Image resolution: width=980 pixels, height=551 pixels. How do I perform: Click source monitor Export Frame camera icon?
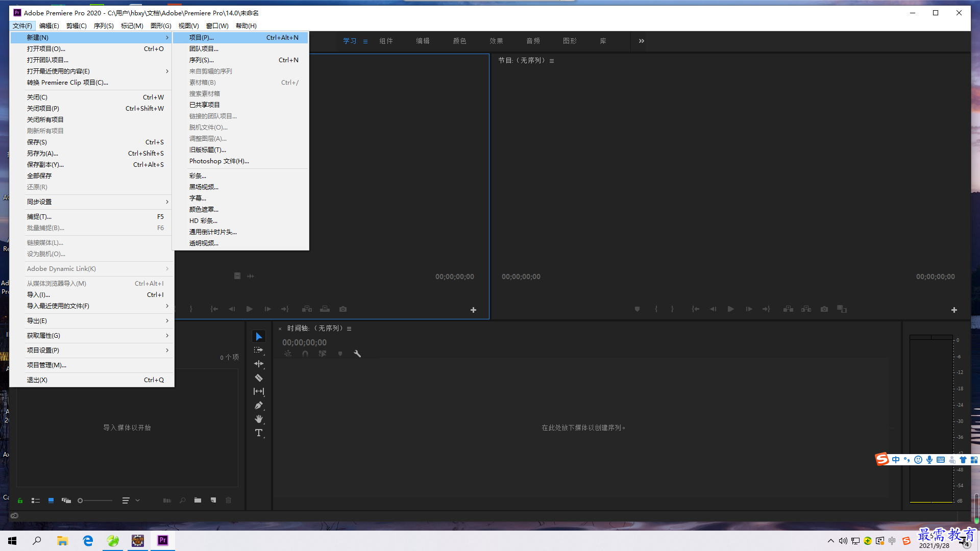click(x=343, y=309)
